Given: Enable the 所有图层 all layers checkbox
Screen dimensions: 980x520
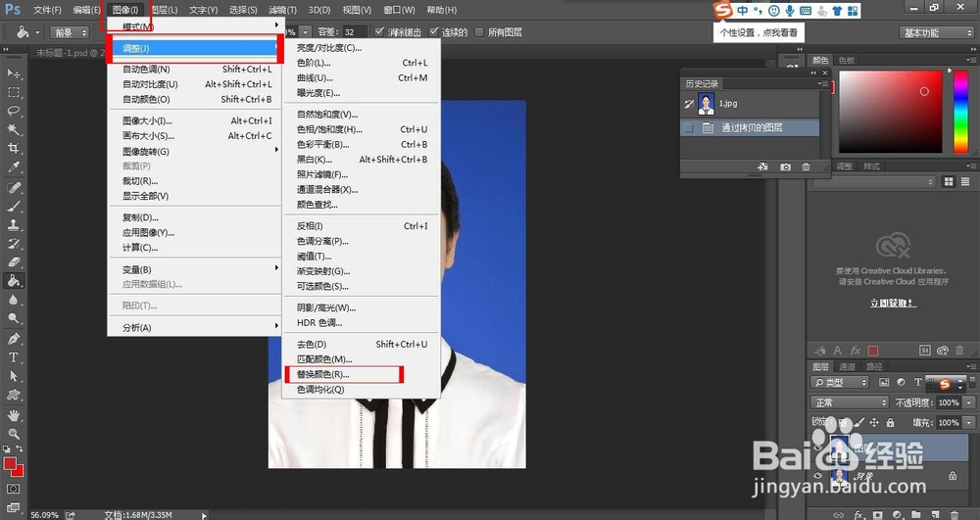Looking at the screenshot, I should [479, 32].
